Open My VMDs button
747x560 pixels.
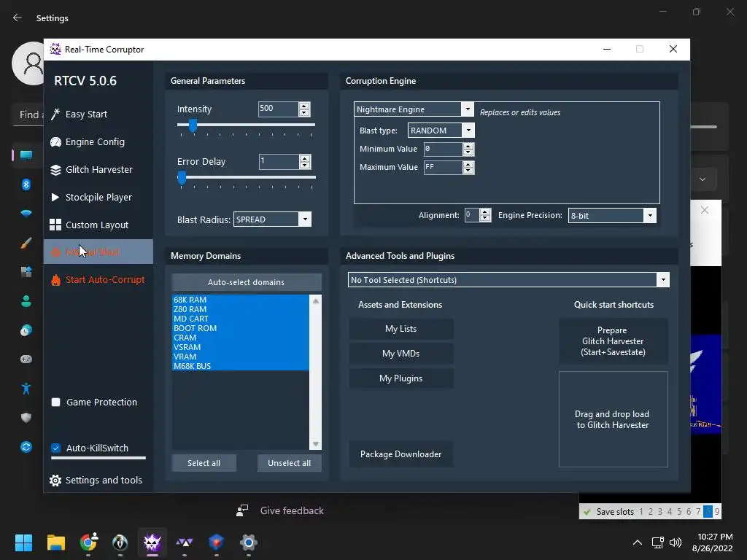coord(401,354)
